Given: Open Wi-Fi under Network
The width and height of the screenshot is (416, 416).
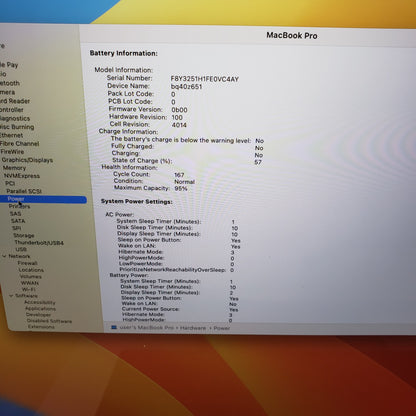Looking at the screenshot, I should (29, 289).
